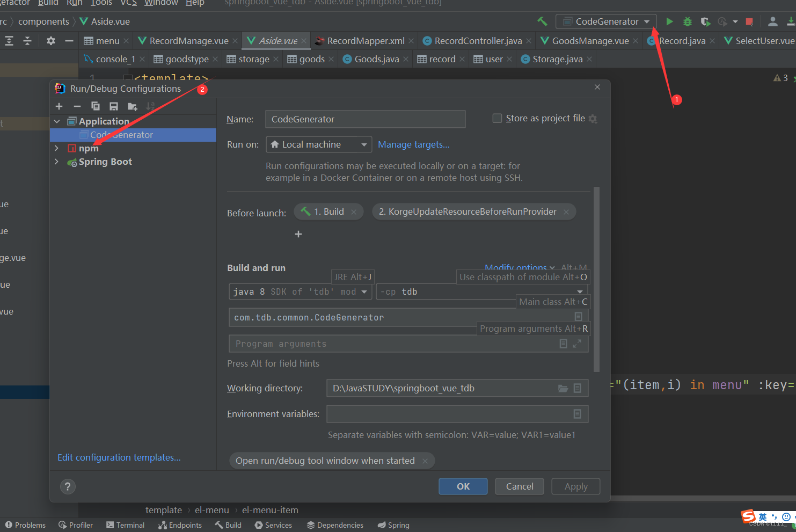The image size is (796, 532).
Task: Open editor settings gear icon
Action: pos(51,41)
